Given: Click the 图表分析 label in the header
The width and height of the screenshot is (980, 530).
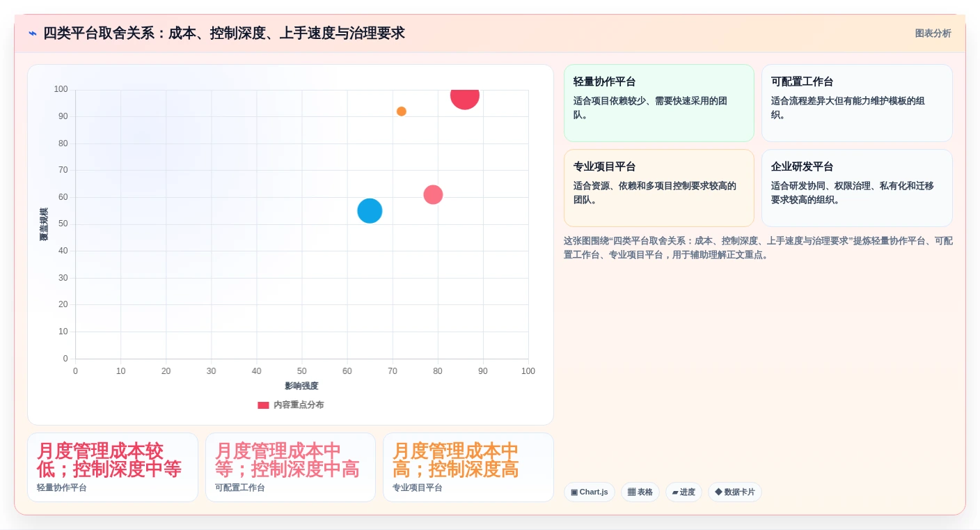Looking at the screenshot, I should [933, 33].
